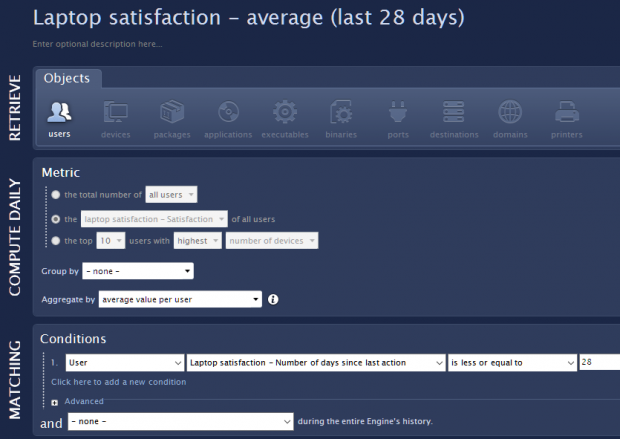The width and height of the screenshot is (620, 439).
Task: Choose the packages object icon
Action: click(x=171, y=113)
